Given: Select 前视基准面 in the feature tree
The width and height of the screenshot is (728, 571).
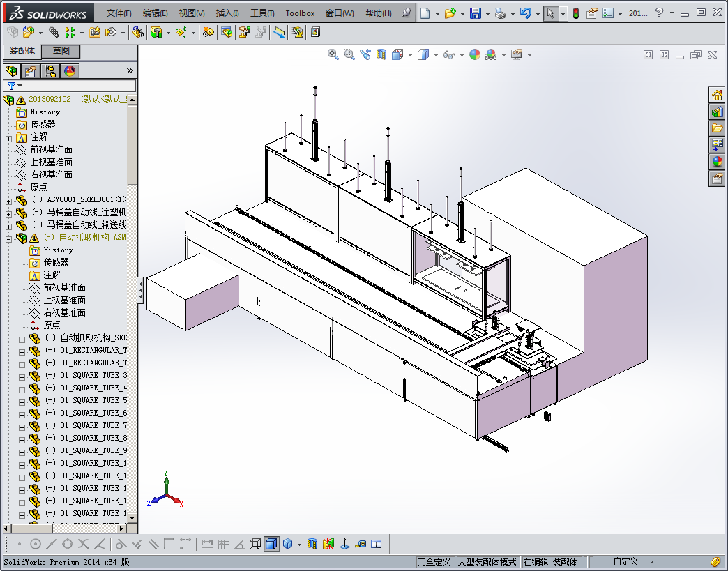Looking at the screenshot, I should coord(50,150).
